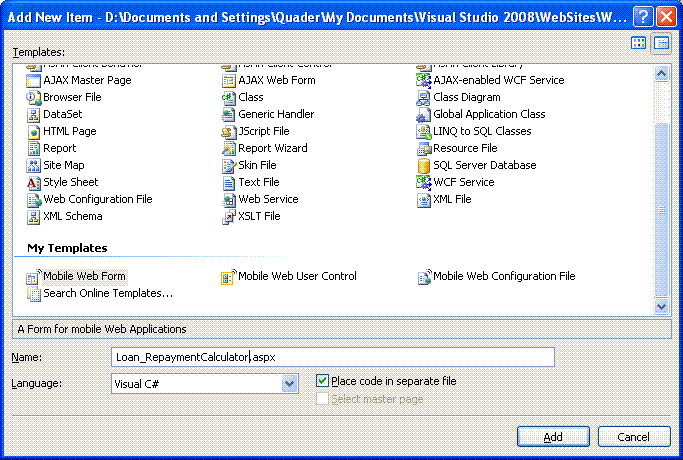
Task: Click the templates list scrollbar thumb
Action: [661, 211]
